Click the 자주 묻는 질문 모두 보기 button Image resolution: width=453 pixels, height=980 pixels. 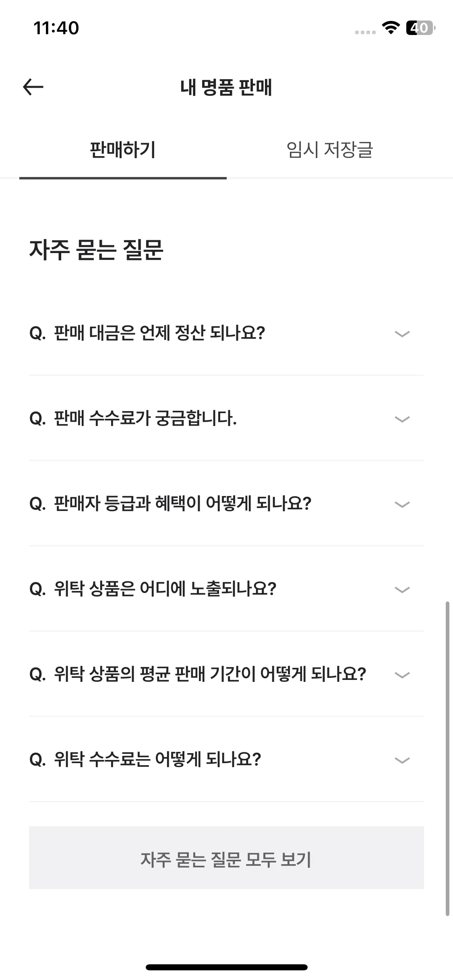(x=226, y=858)
